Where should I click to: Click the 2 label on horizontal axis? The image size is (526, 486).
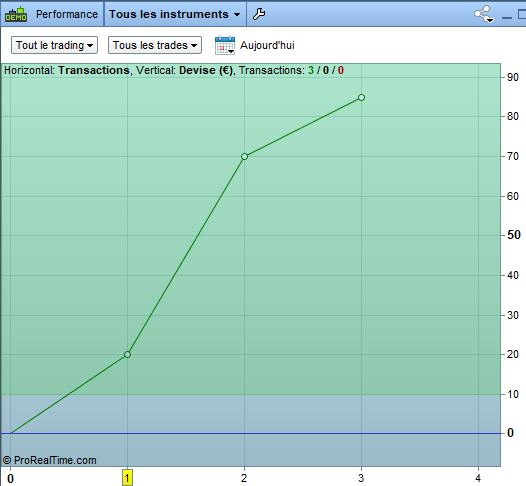tap(244, 478)
